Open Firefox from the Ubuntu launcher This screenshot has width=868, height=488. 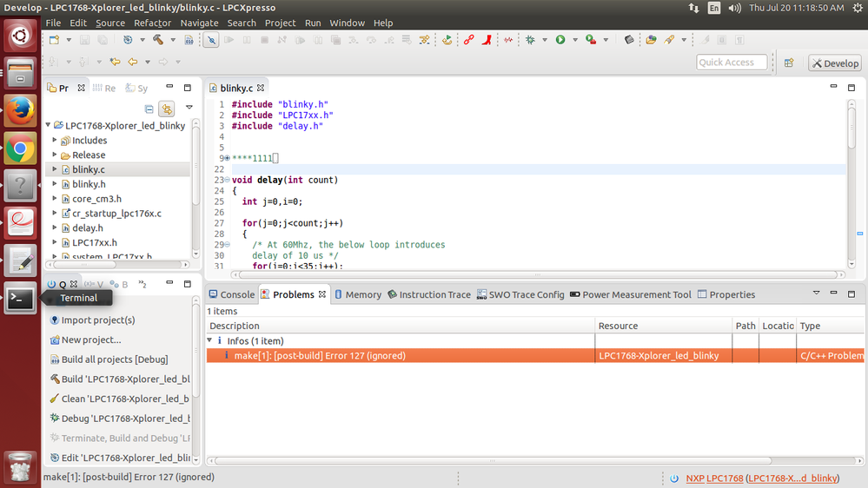[x=20, y=110]
